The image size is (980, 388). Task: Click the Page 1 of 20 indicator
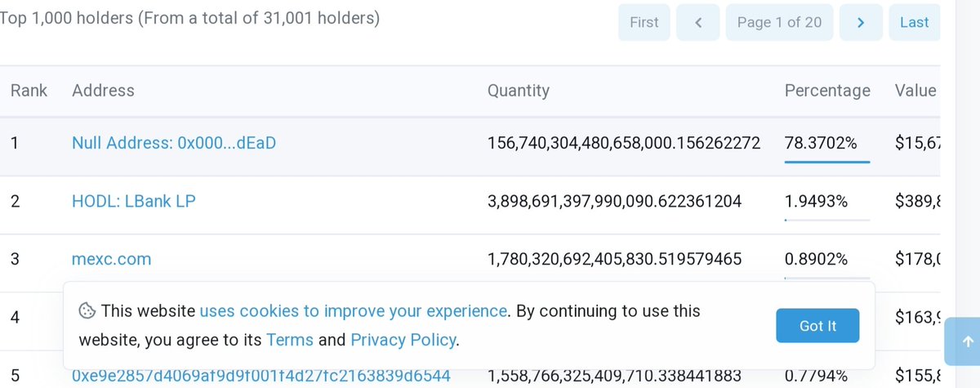point(779,22)
